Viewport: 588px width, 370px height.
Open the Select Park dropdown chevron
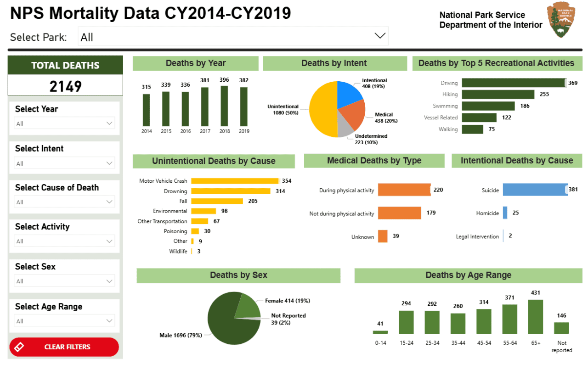coord(380,36)
